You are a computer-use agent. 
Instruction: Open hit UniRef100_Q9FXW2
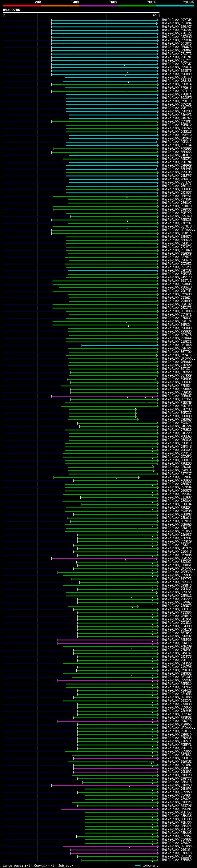[177, 271]
